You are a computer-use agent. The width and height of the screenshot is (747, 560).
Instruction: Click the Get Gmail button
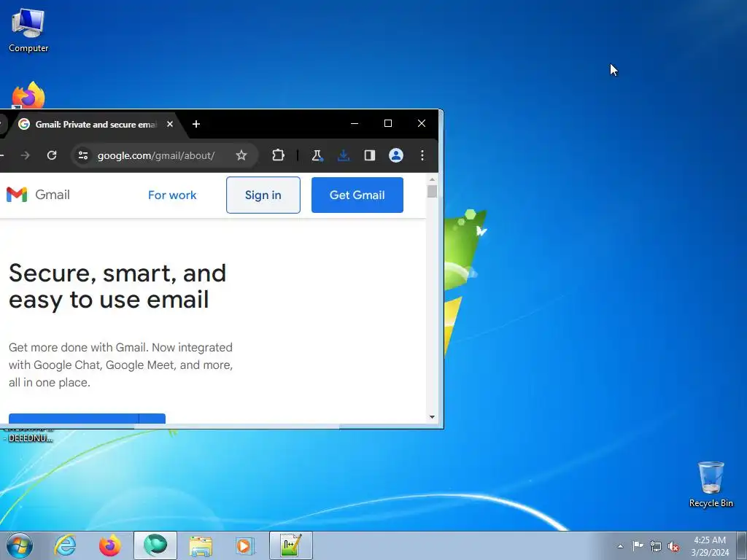(x=357, y=195)
